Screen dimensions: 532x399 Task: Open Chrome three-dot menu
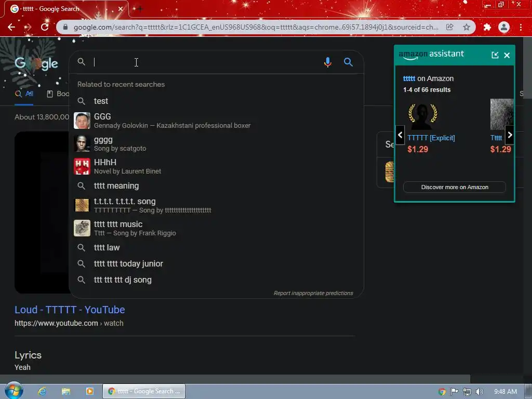[521, 27]
